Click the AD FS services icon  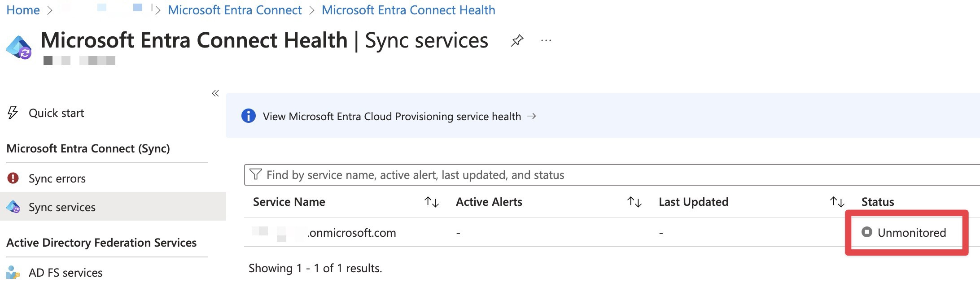click(x=13, y=272)
